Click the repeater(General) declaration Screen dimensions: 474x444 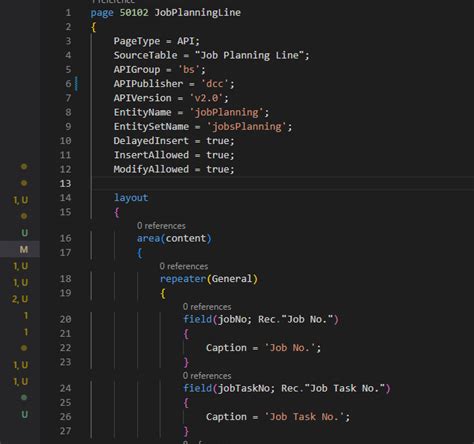(209, 279)
